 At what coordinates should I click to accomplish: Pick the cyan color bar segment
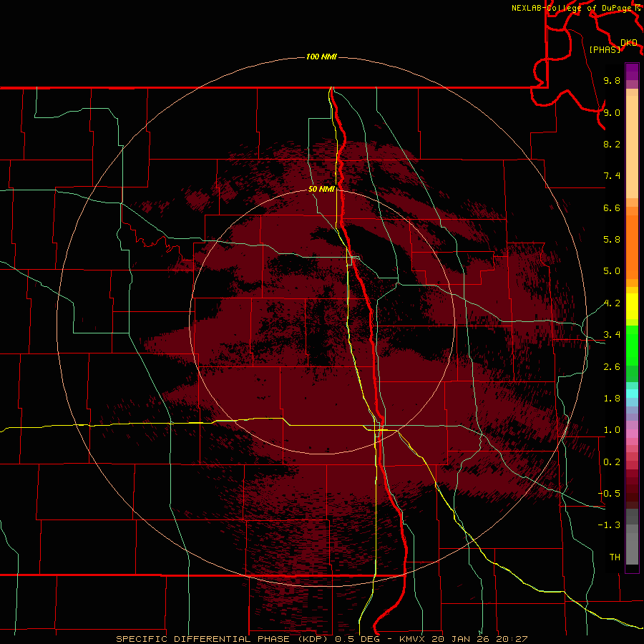coord(632,394)
